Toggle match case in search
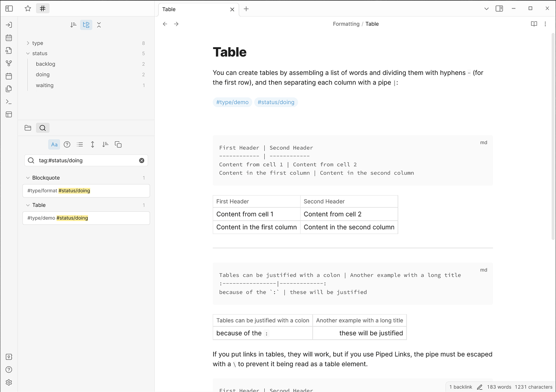This screenshot has height=392, width=556. point(54,144)
